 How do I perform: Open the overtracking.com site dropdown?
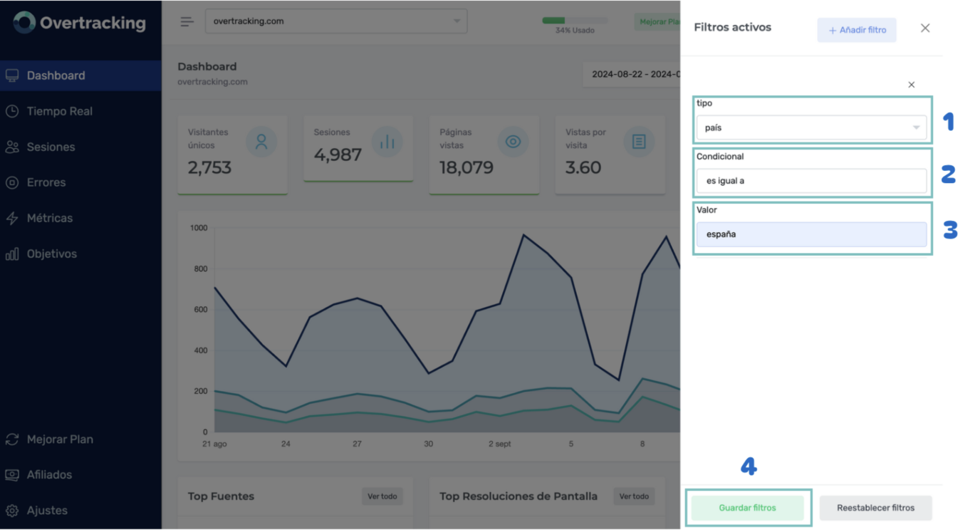coord(336,21)
